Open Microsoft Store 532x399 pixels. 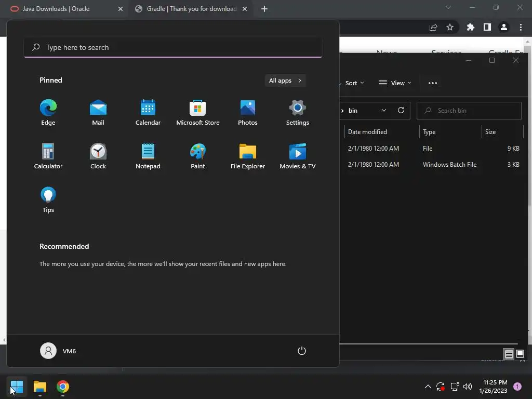click(x=198, y=113)
